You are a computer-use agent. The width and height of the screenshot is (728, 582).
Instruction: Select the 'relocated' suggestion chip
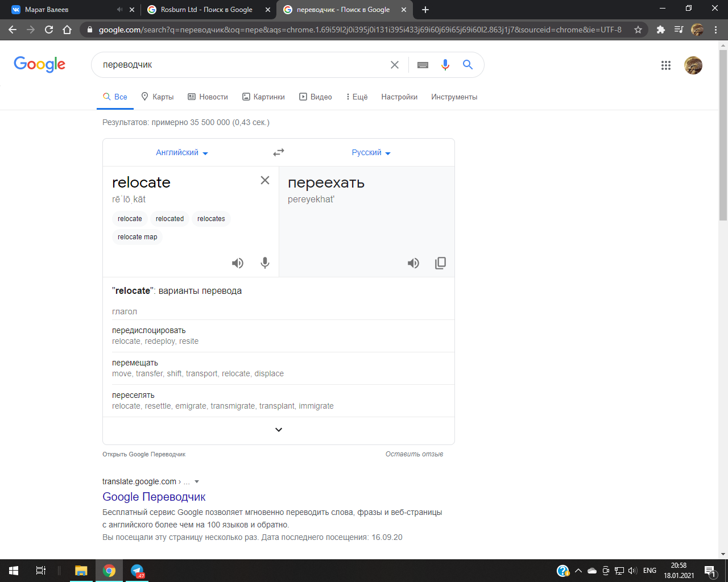pos(169,219)
